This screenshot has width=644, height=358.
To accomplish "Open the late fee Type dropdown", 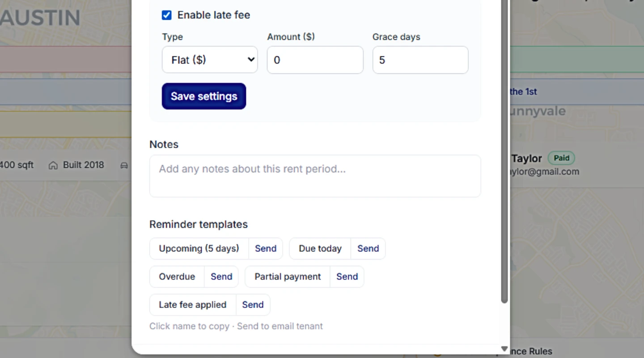I will click(210, 60).
